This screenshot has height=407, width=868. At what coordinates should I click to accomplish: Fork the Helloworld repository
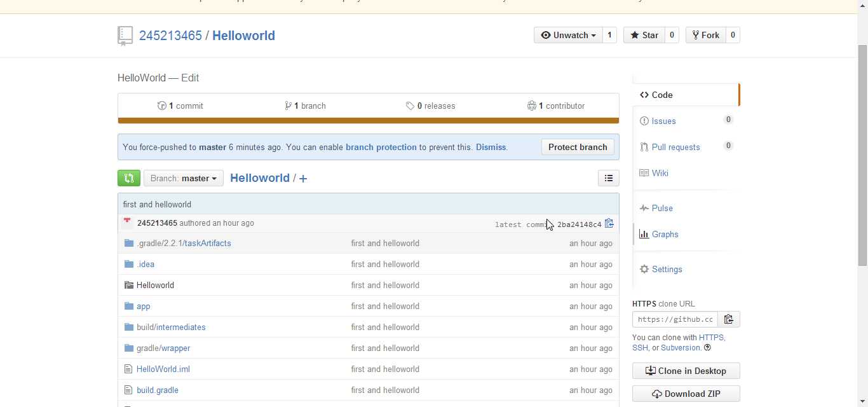[705, 35]
